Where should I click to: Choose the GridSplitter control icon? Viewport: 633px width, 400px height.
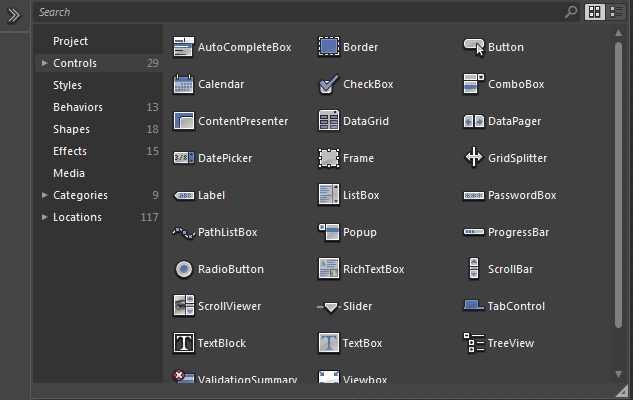[474, 158]
